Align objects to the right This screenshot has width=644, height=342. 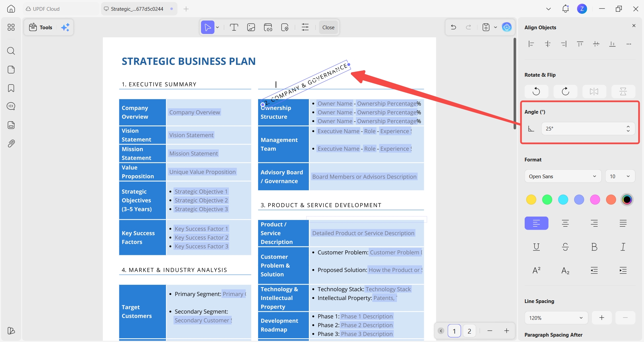[x=564, y=44]
